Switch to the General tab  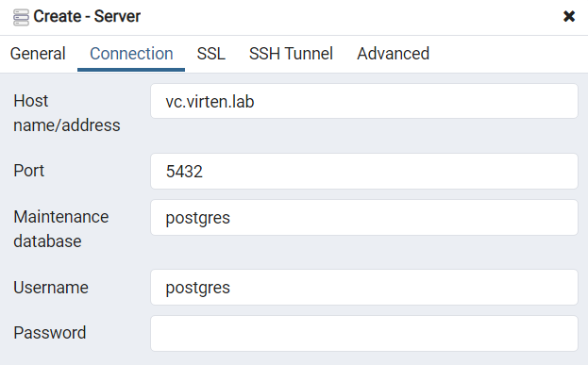coord(38,54)
